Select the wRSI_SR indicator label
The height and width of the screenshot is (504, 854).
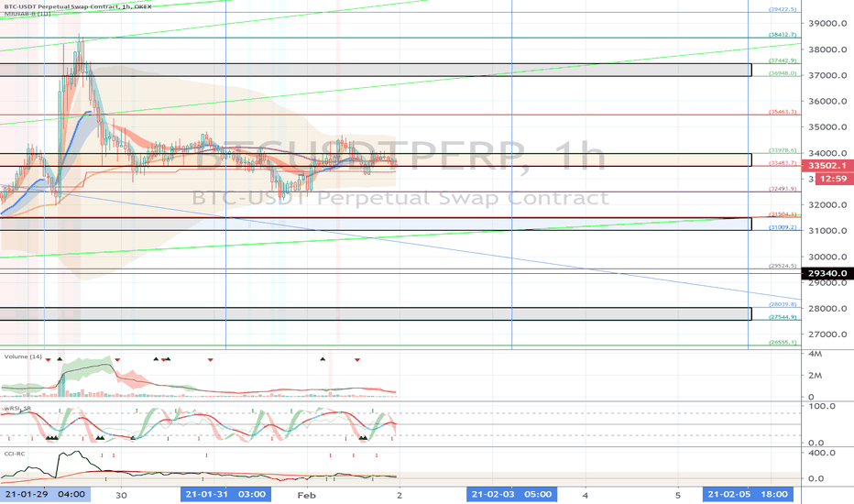tap(18, 409)
